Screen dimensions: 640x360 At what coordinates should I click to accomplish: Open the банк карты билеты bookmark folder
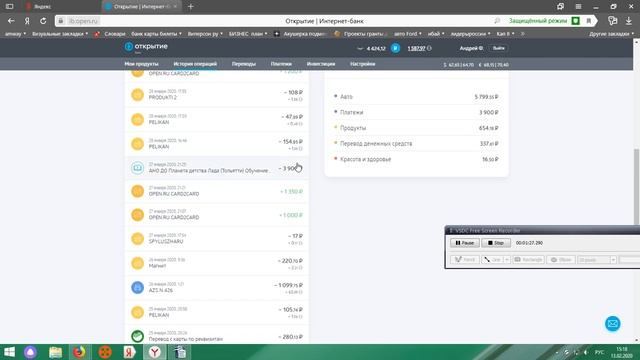click(156, 34)
